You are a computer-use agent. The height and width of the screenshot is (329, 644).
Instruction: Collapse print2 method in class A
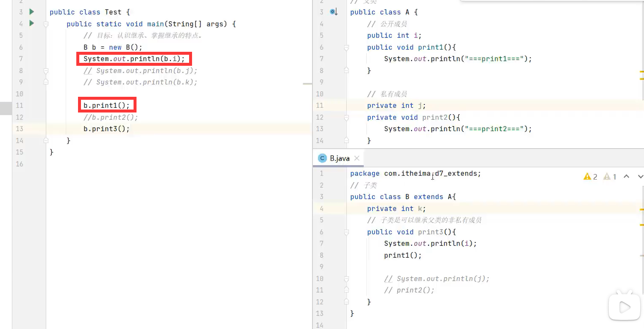[x=346, y=117]
